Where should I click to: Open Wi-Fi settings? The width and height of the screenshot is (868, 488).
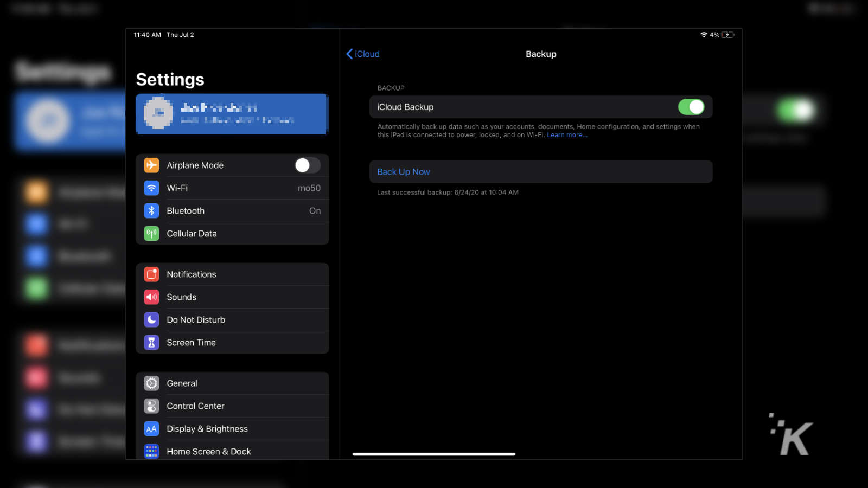[x=232, y=188]
